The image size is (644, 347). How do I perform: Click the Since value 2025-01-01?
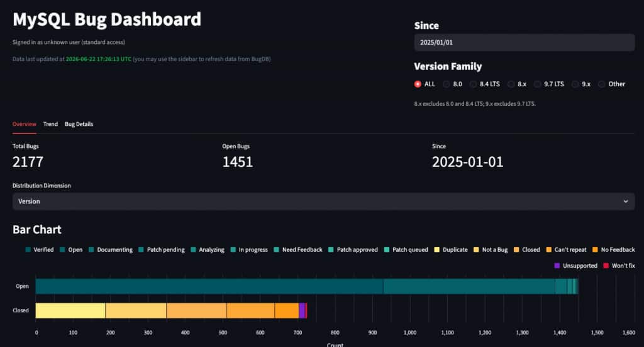tap(467, 162)
